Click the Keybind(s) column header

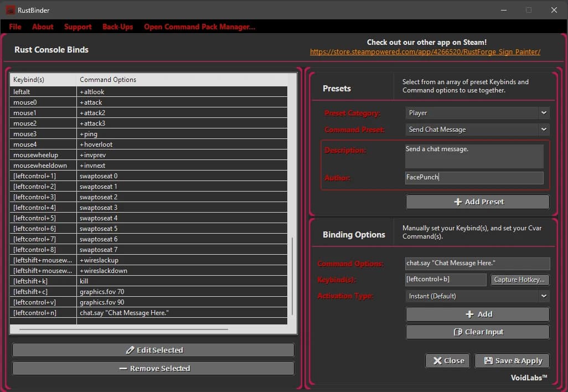point(43,80)
